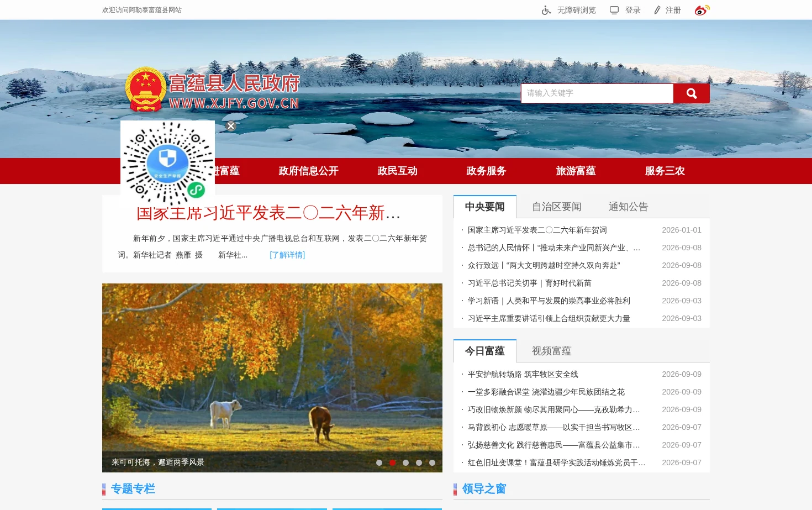Image resolution: width=812 pixels, height=510 pixels.
Task: Open 旅游富蕴 navigation menu
Action: point(576,171)
